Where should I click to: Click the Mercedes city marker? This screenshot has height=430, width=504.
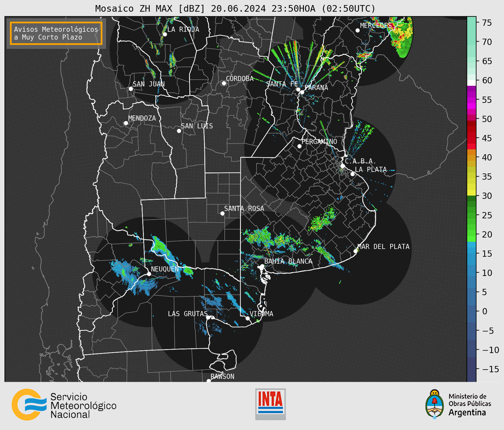pyautogui.click(x=357, y=31)
